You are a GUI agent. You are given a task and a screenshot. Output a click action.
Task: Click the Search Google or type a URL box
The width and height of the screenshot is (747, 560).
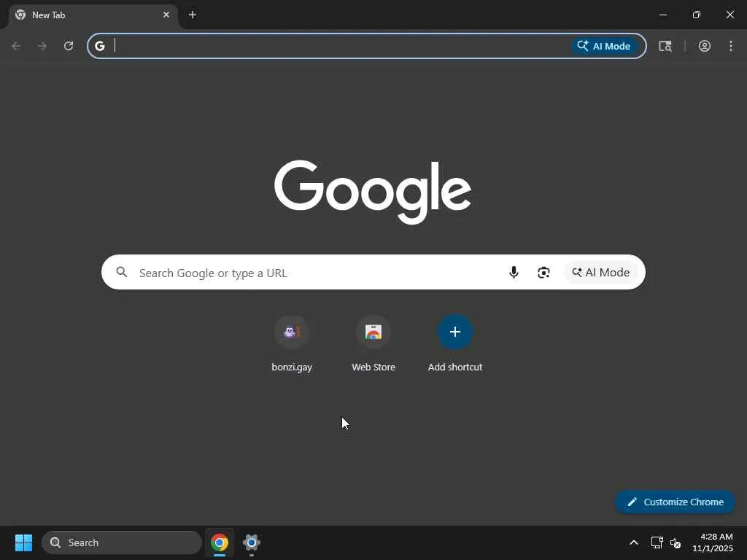click(373, 273)
